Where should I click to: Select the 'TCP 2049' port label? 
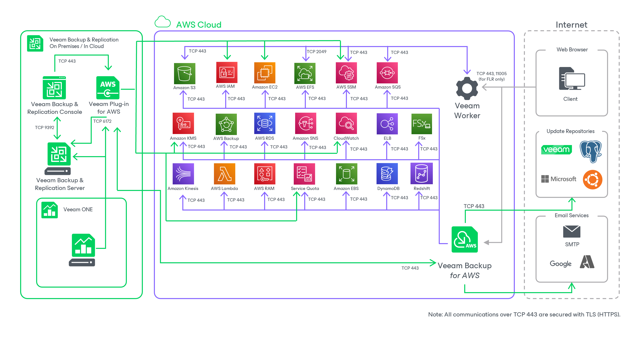[x=316, y=52]
